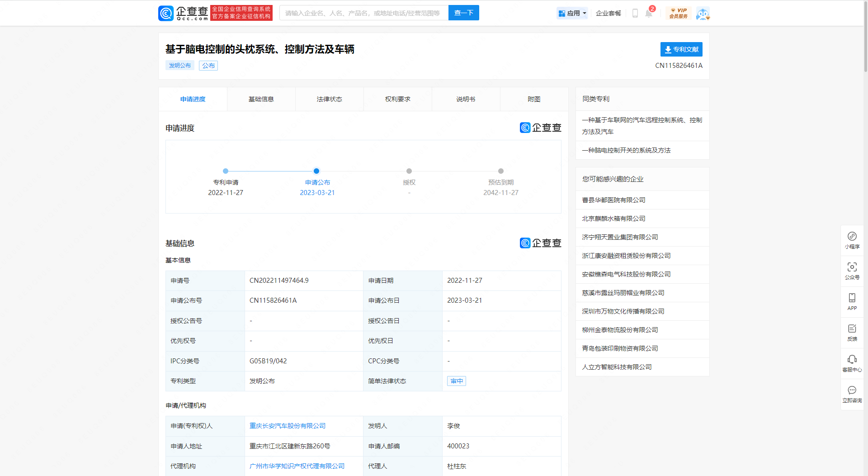
Task: Open the public account sidebar icon
Action: pyautogui.click(x=852, y=271)
